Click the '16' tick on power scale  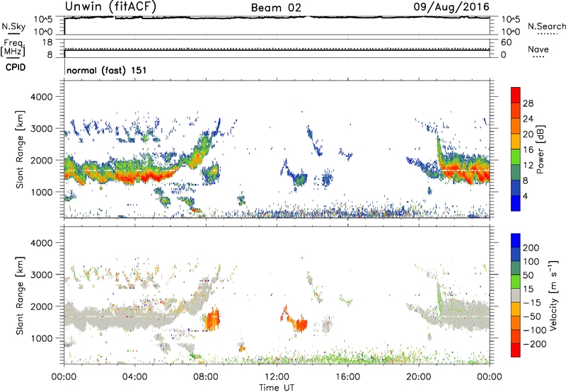pos(528,150)
